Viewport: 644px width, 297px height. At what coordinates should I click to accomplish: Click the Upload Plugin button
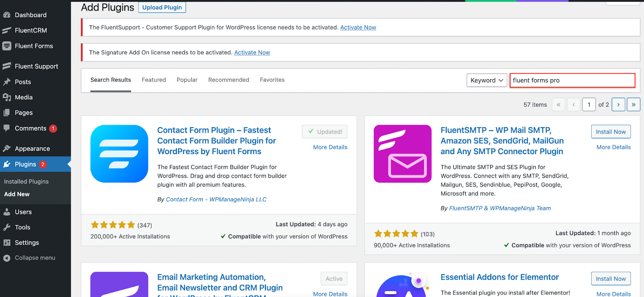(162, 7)
